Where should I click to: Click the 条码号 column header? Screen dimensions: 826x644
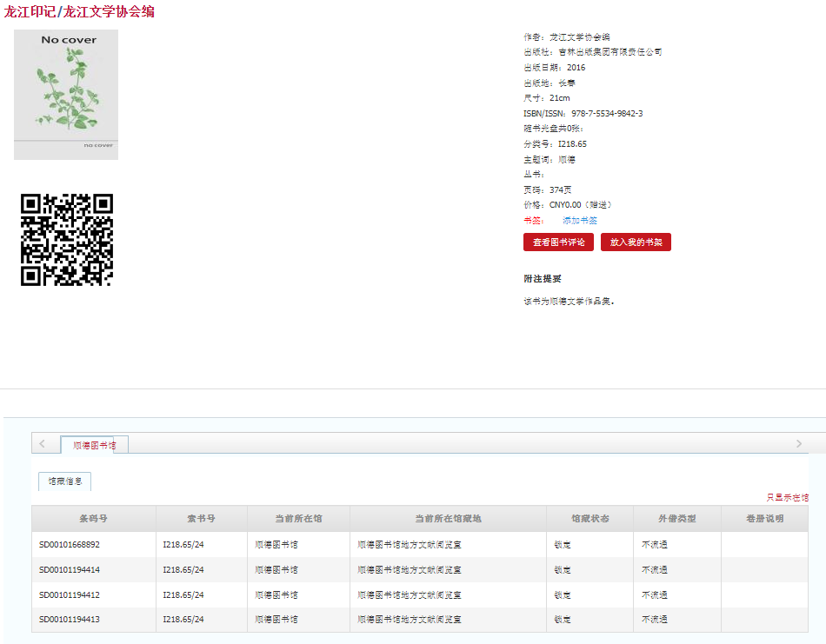coord(94,519)
